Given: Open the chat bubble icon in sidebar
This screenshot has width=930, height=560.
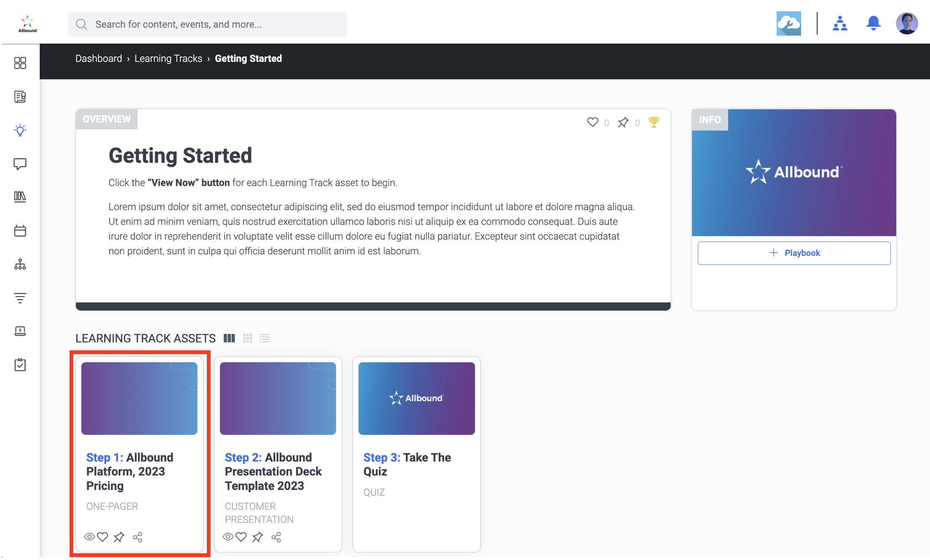Looking at the screenshot, I should point(20,164).
